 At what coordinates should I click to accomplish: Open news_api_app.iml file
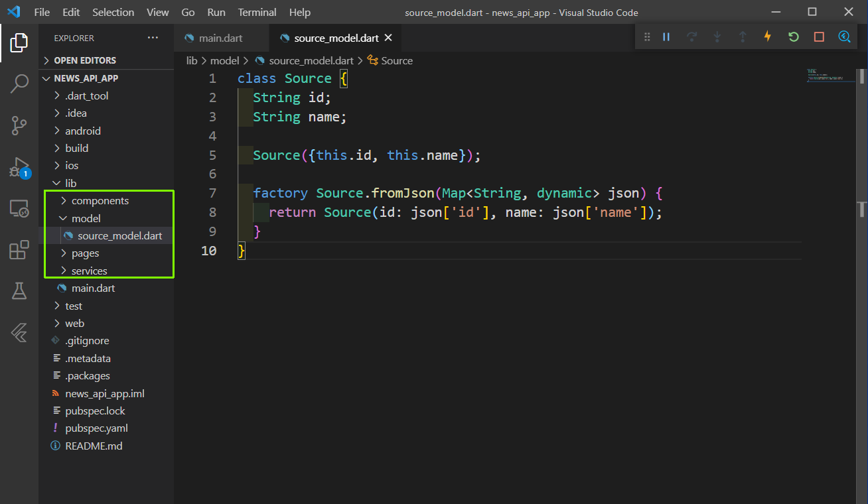click(x=106, y=393)
